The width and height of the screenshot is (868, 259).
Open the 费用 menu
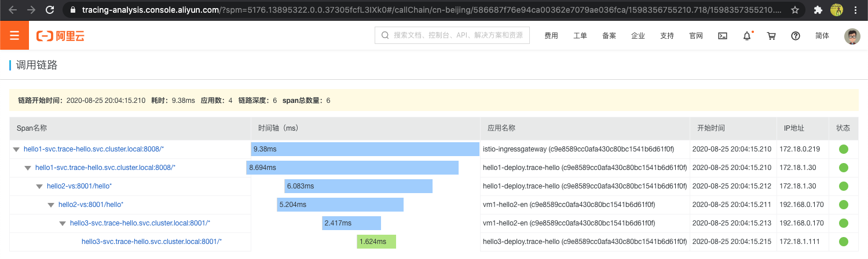[x=551, y=36]
